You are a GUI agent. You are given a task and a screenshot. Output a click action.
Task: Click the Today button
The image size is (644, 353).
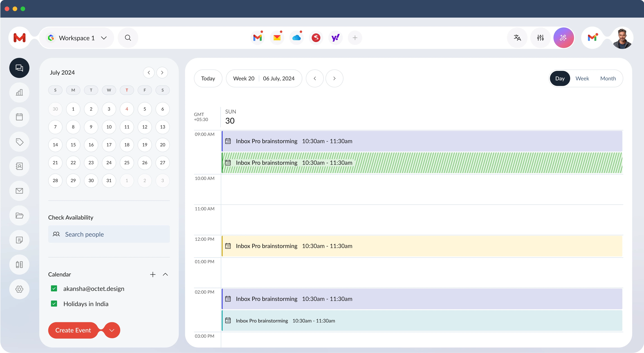coord(208,79)
